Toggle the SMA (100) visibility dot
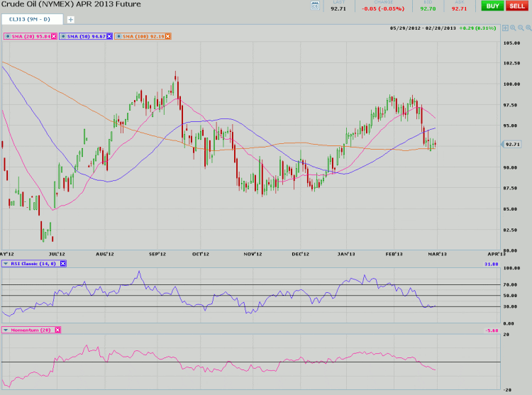This screenshot has width=532, height=395. coord(118,35)
